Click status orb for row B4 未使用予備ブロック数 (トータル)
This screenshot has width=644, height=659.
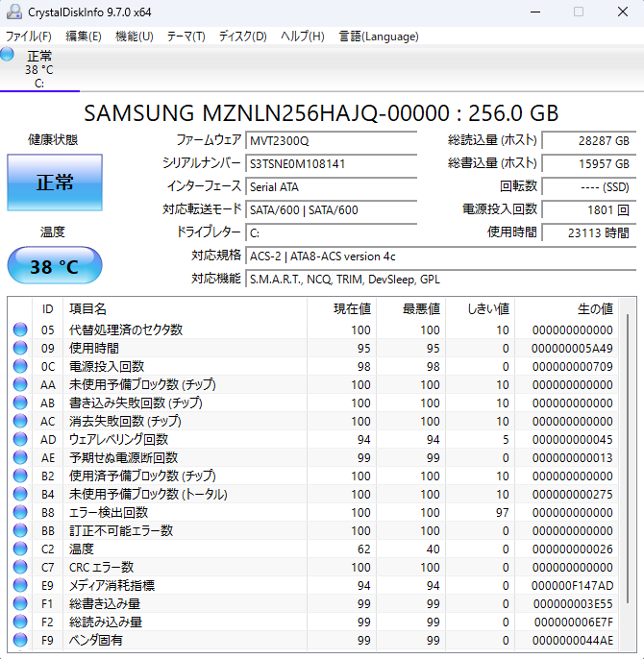(x=20, y=494)
